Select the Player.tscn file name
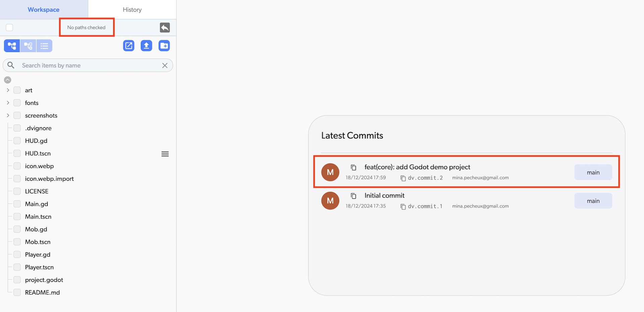This screenshot has width=644, height=312. (39, 267)
